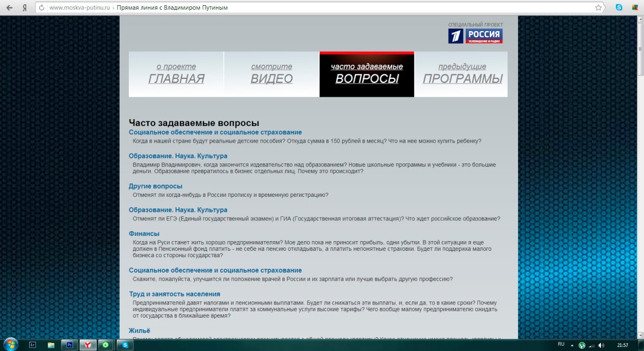The width and height of the screenshot is (644, 351).
Task: Open the colored squares extension icon
Action: [635, 7]
